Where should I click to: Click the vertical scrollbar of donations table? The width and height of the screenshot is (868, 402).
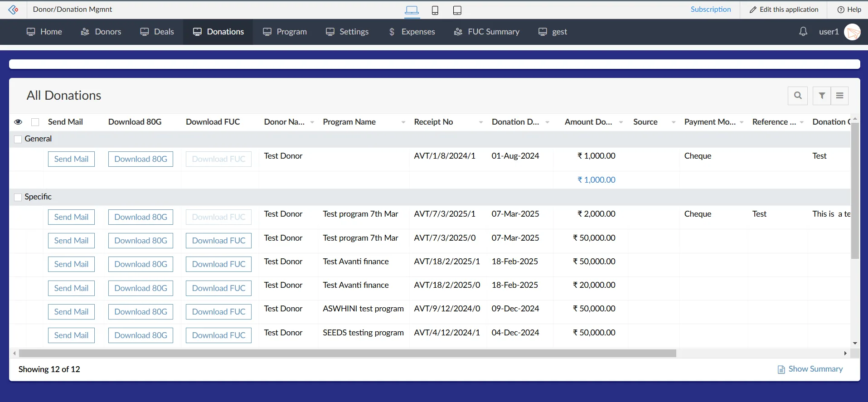click(855, 190)
